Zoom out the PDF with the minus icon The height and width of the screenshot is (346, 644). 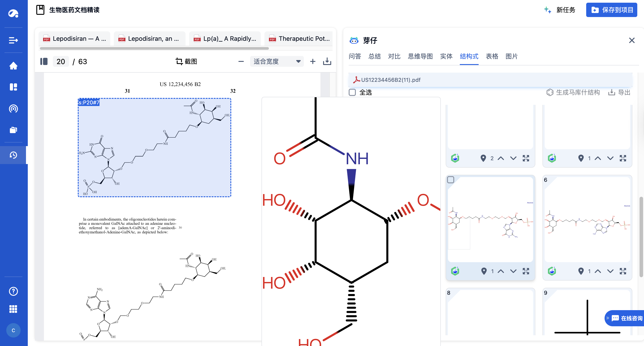(241, 61)
